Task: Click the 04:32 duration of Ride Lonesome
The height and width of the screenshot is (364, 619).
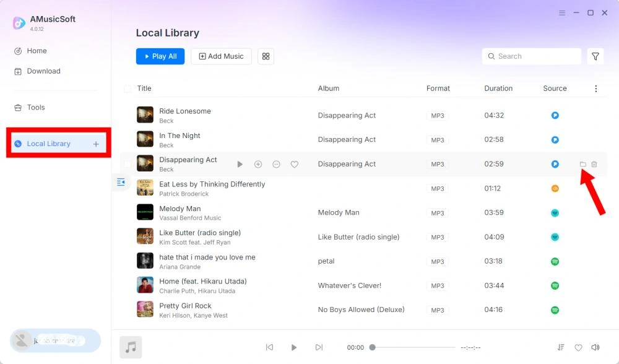Action: click(494, 115)
